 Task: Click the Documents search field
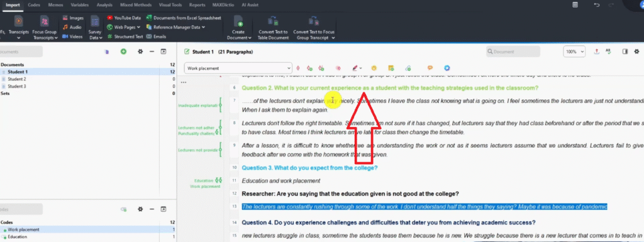pyautogui.click(x=21, y=52)
